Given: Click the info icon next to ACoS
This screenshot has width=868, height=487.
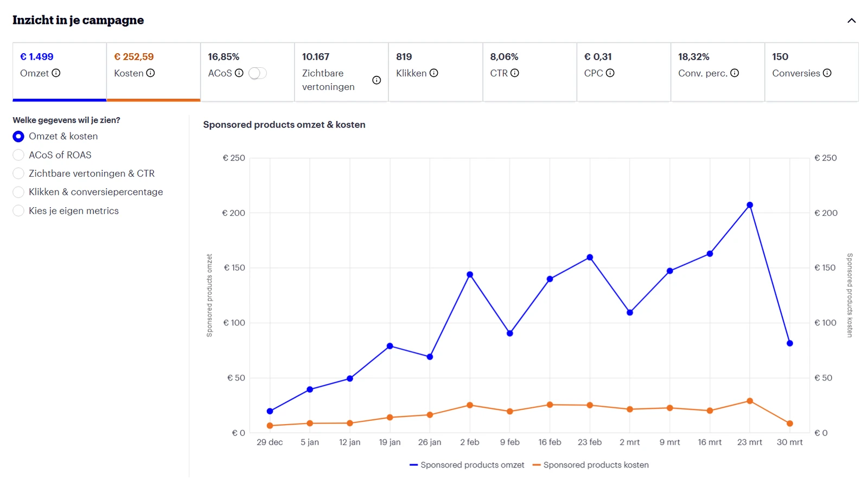Looking at the screenshot, I should 239,73.
